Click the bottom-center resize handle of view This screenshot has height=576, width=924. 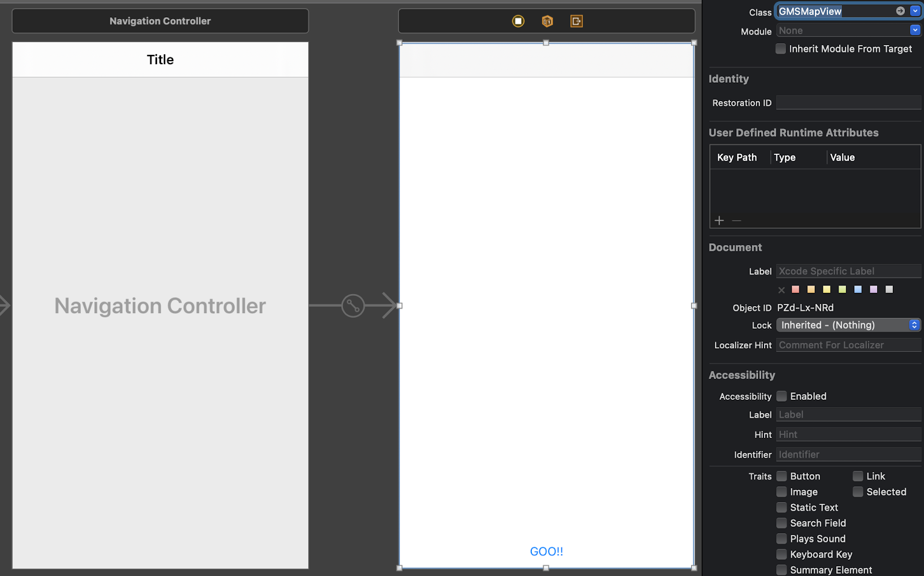tap(546, 568)
